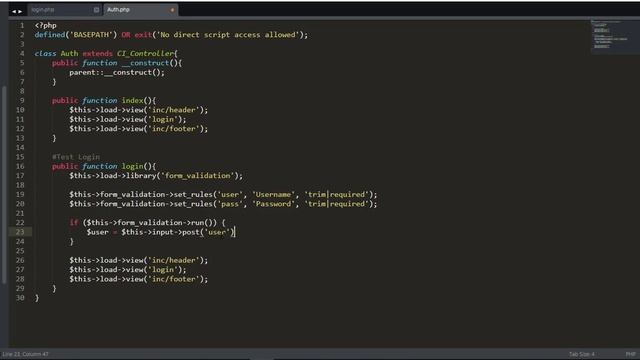Open the Tab Size: 4 indentation menu
This screenshot has width=640, height=360.
pyautogui.click(x=582, y=354)
